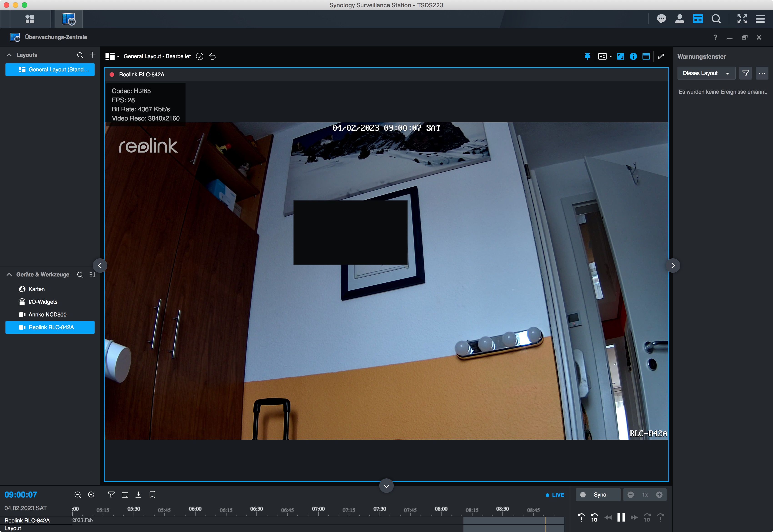Click the timeline download recording icon
The height and width of the screenshot is (532, 773).
coord(138,495)
